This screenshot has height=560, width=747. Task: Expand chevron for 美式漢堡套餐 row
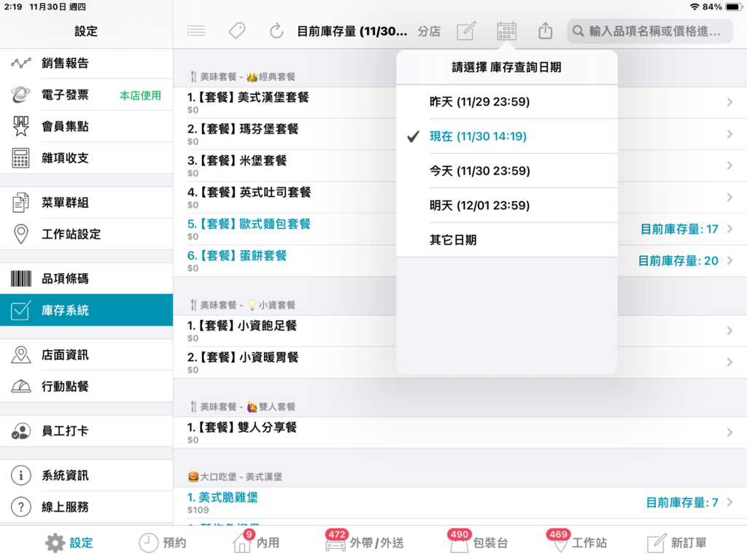coord(729,102)
